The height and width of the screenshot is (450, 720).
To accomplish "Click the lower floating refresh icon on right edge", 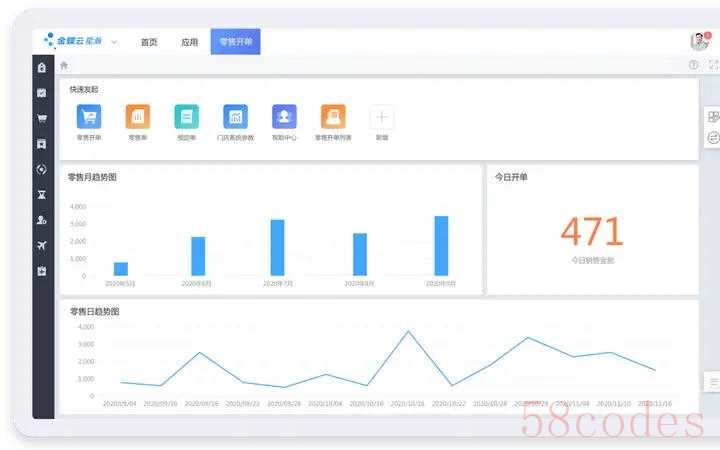I will pyautogui.click(x=713, y=137).
